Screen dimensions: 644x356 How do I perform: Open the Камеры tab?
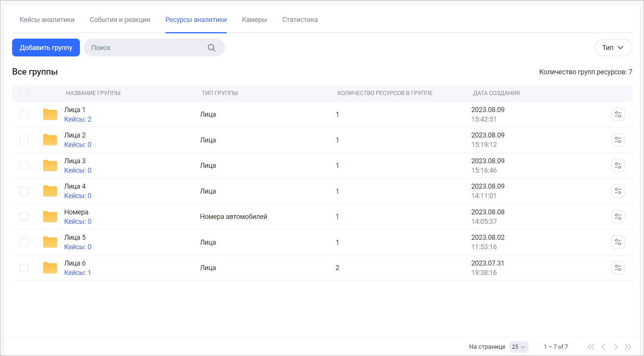click(x=254, y=20)
